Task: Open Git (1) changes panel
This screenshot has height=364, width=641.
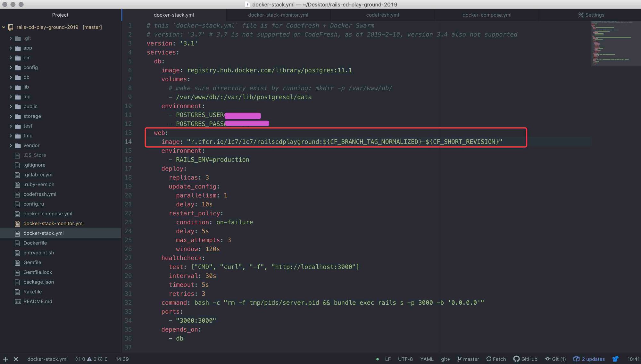Action: (555, 359)
